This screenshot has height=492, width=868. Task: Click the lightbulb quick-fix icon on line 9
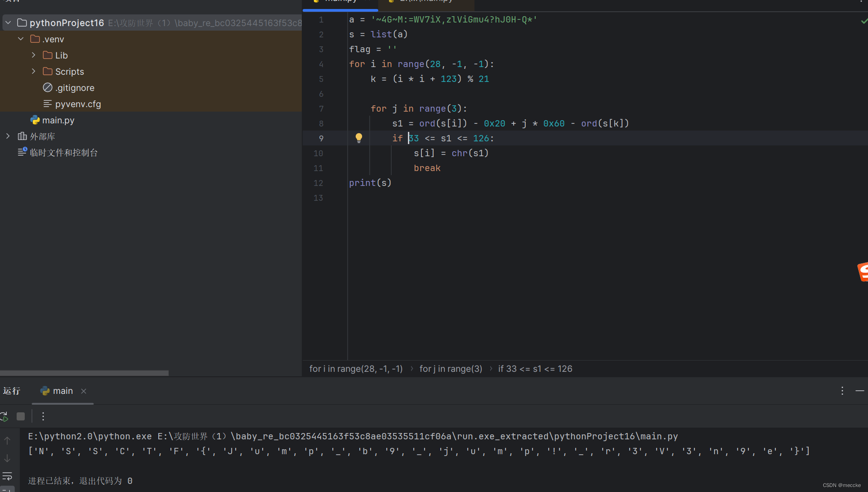pyautogui.click(x=358, y=138)
